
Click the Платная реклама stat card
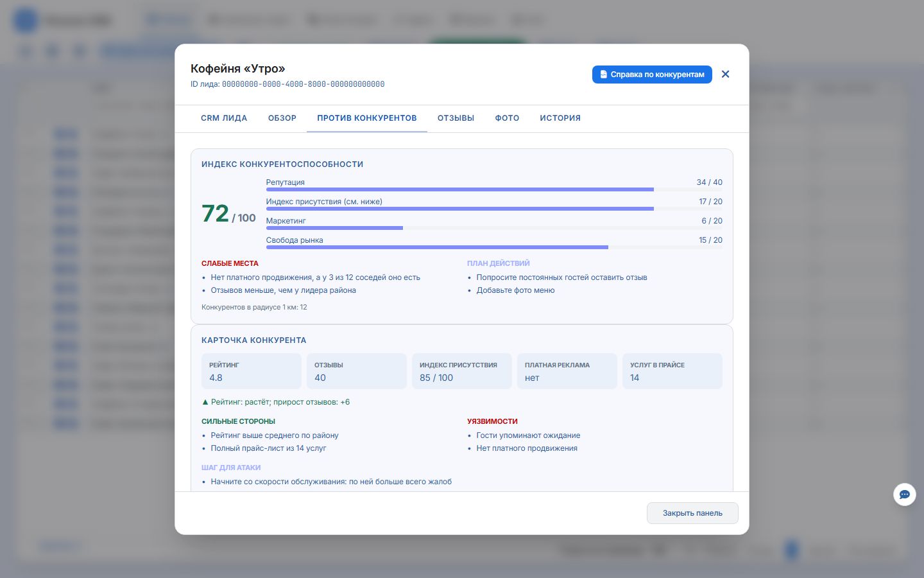point(567,371)
